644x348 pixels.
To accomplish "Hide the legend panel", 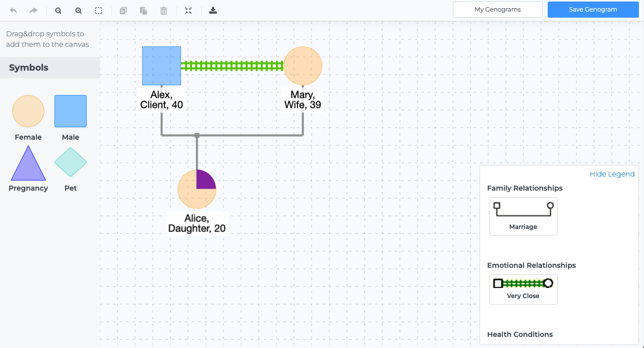I will 612,173.
